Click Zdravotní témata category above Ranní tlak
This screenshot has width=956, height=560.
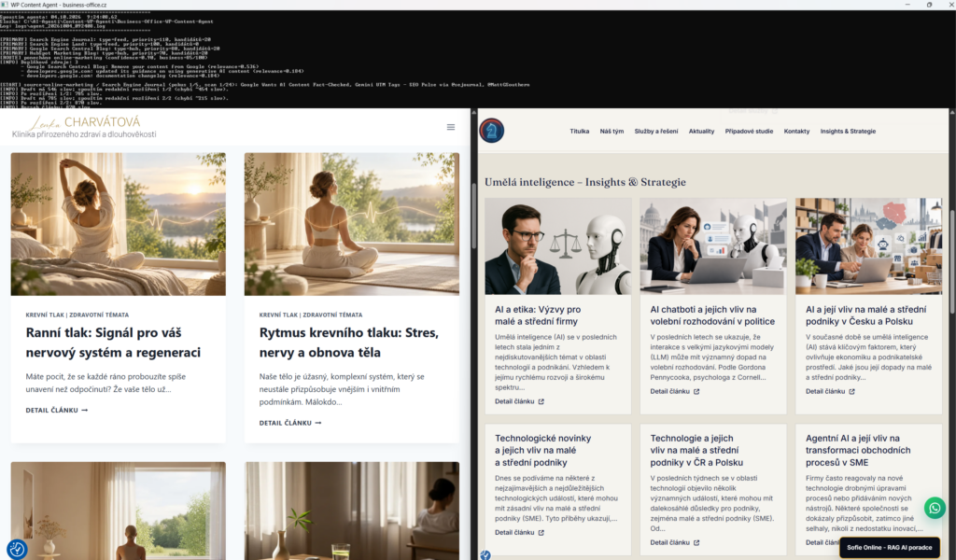(99, 315)
